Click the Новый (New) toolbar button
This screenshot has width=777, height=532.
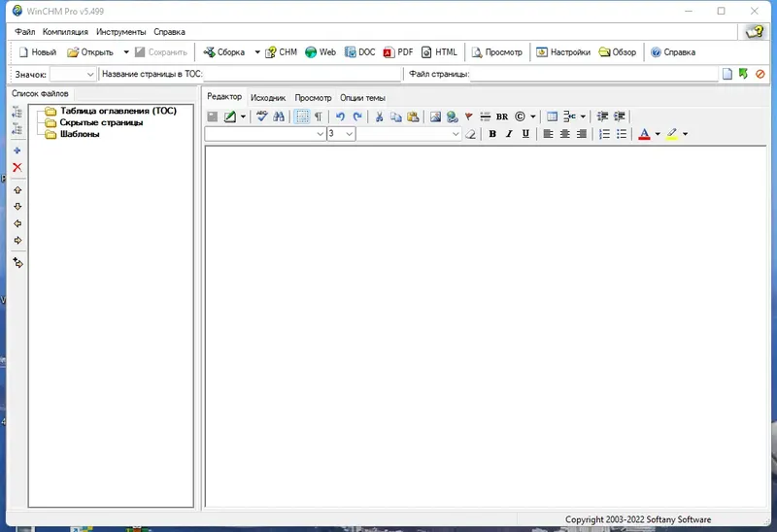pyautogui.click(x=38, y=52)
